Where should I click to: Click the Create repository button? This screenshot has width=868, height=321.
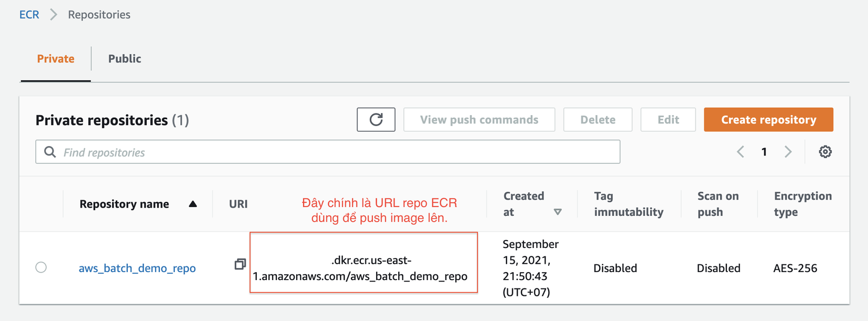tap(768, 120)
